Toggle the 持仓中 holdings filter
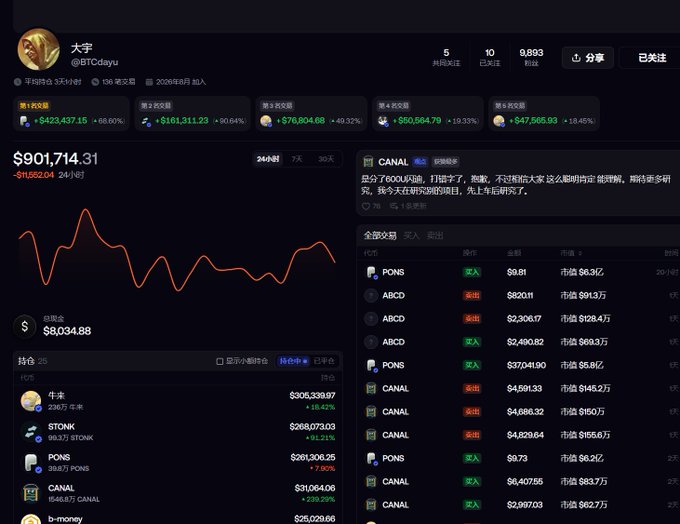Screen dimensions: 680x524 (293, 361)
